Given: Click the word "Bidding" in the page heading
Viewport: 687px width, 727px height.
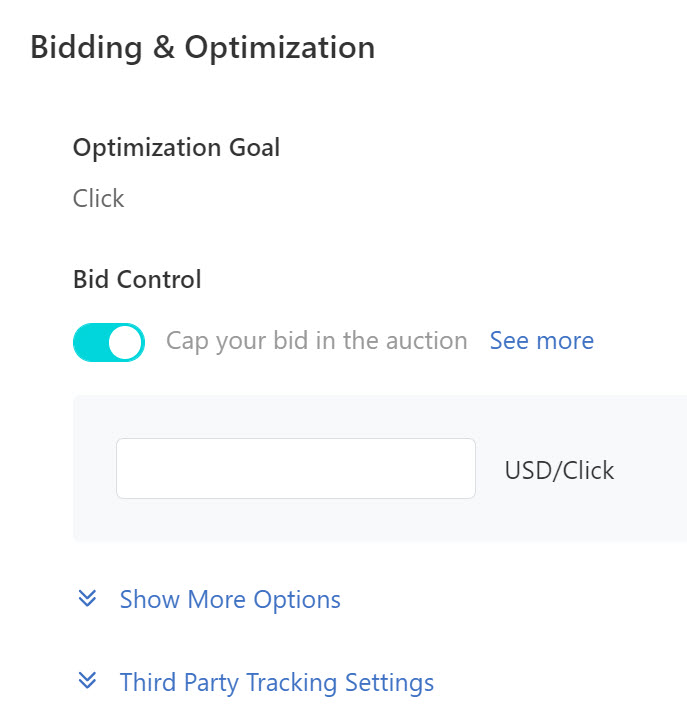Looking at the screenshot, I should pyautogui.click(x=84, y=47).
